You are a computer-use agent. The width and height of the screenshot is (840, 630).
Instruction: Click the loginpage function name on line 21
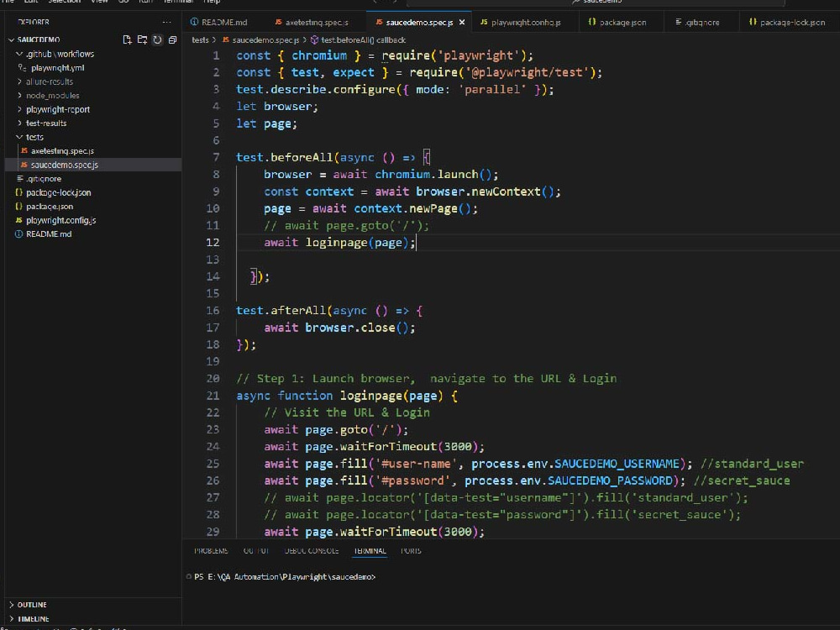371,396
